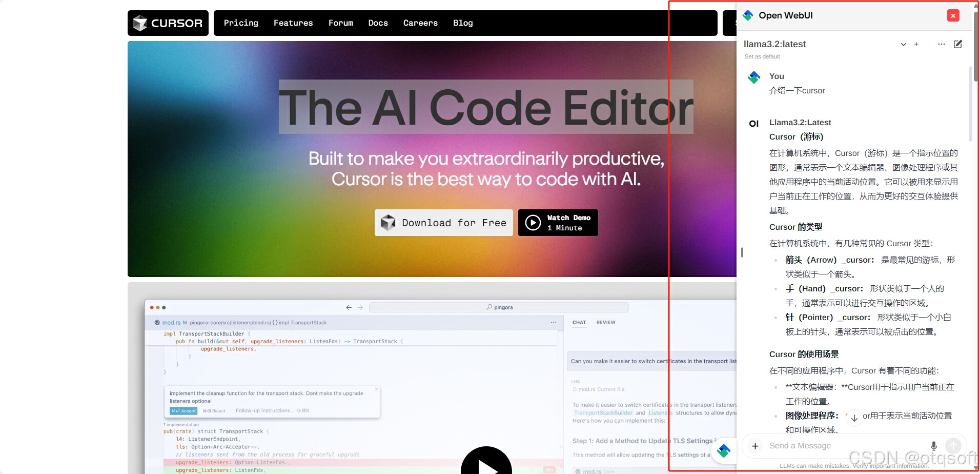Click the Cursor logo in the header
980x474 pixels.
tap(168, 23)
